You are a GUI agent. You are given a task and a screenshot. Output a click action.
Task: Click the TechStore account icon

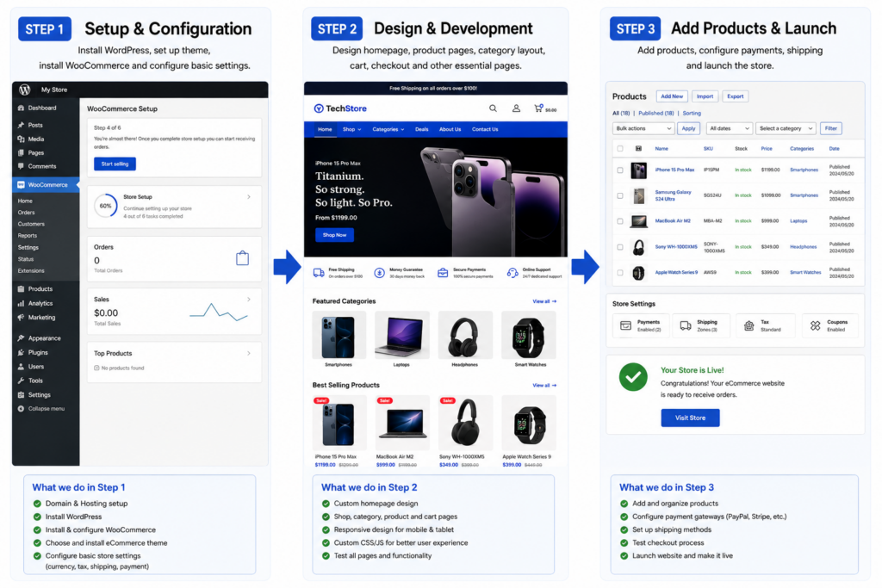coord(516,108)
